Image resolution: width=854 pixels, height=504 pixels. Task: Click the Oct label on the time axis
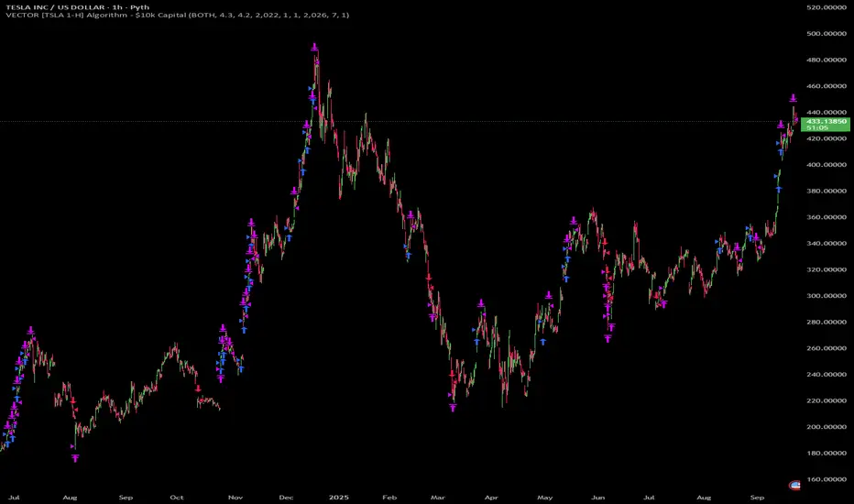177,497
